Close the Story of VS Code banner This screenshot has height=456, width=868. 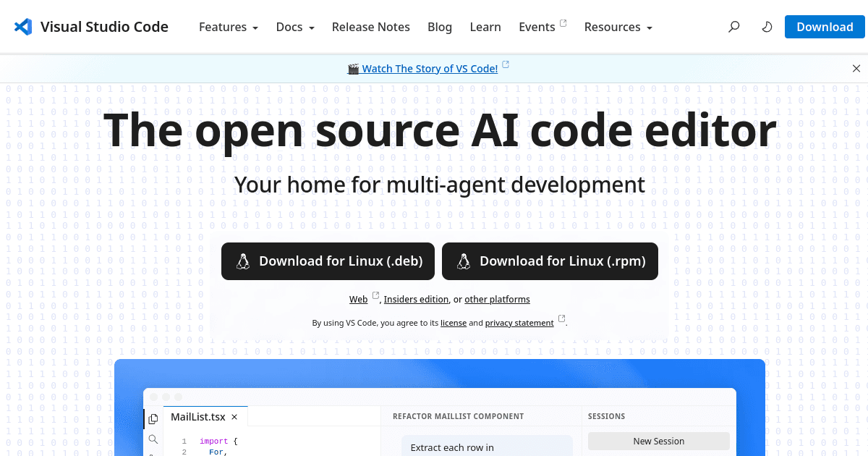[856, 69]
